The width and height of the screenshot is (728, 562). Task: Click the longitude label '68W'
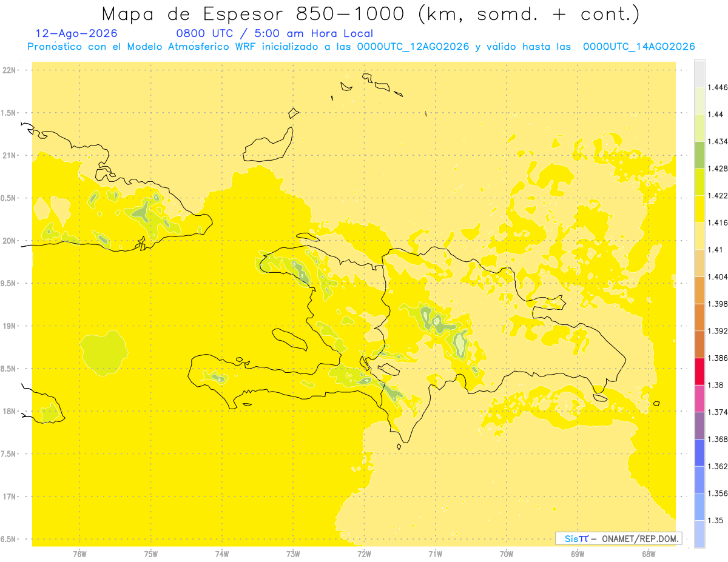(x=649, y=554)
